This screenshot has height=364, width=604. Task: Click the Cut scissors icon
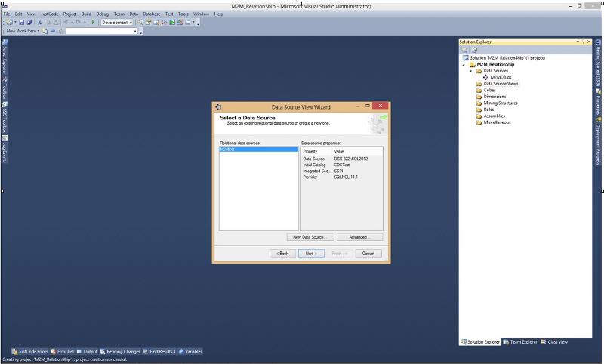click(39, 23)
